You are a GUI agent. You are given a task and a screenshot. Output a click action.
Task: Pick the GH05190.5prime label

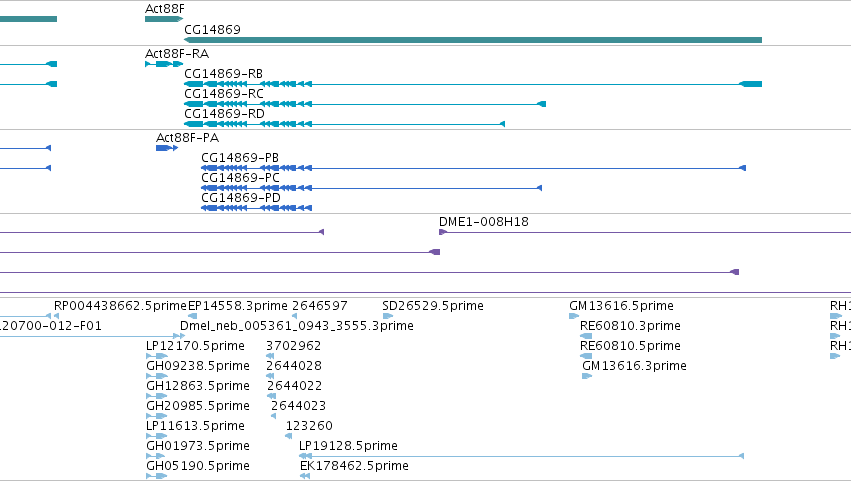(198, 466)
